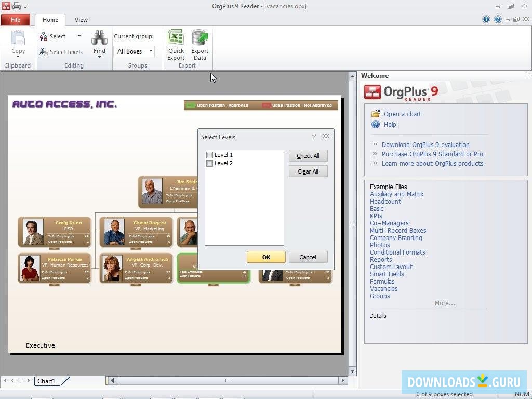This screenshot has height=399, width=532.
Task: Open the File menu
Action: [16, 19]
